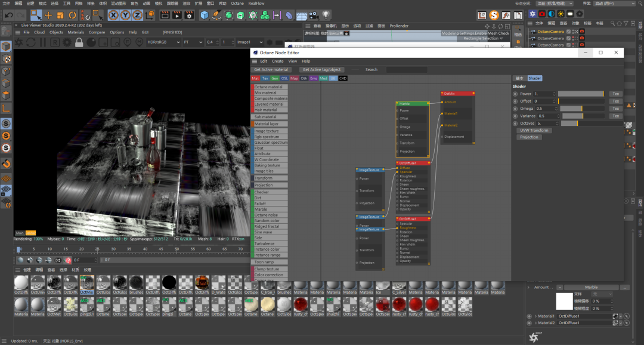The image size is (644, 345).
Task: Click the UVW Transform button
Action: point(534,130)
